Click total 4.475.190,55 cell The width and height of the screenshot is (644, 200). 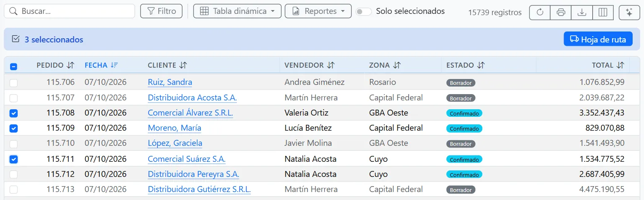coord(602,189)
